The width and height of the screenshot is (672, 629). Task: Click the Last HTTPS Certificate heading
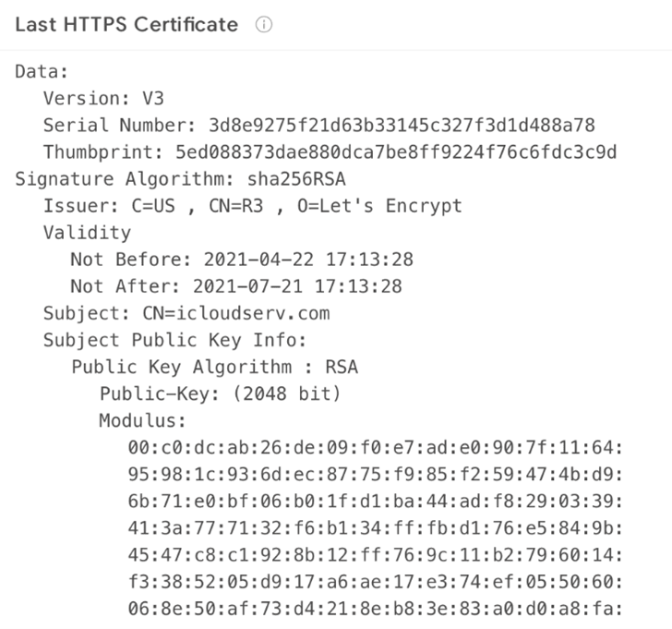(x=126, y=25)
